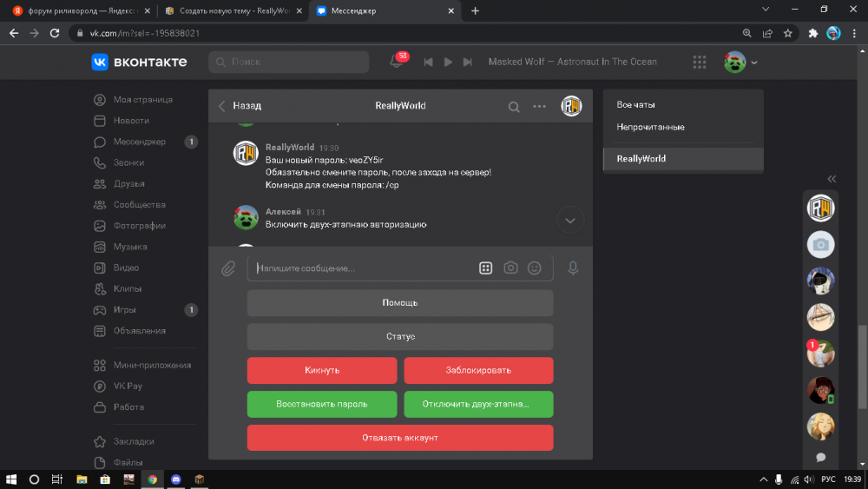Jump to latest messages arrow

[x=570, y=221]
